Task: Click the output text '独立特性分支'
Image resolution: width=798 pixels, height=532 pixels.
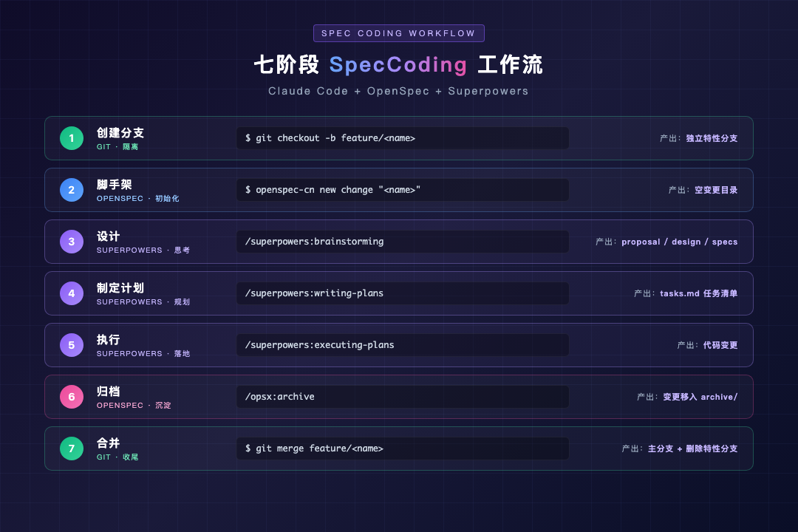Action: coord(712,138)
